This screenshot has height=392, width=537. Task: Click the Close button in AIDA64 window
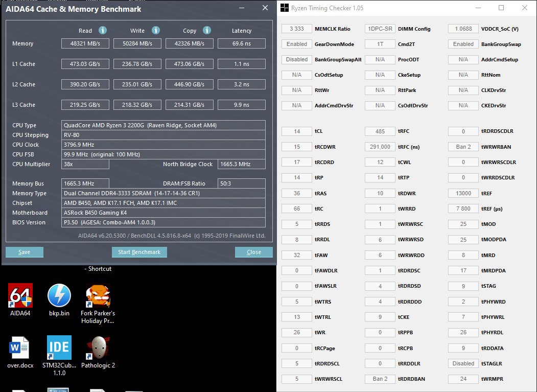[x=254, y=252]
